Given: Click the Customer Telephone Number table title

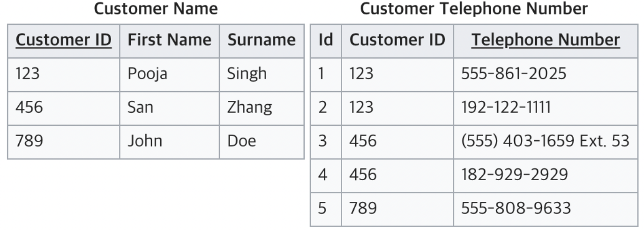Looking at the screenshot, I should coord(474,8).
